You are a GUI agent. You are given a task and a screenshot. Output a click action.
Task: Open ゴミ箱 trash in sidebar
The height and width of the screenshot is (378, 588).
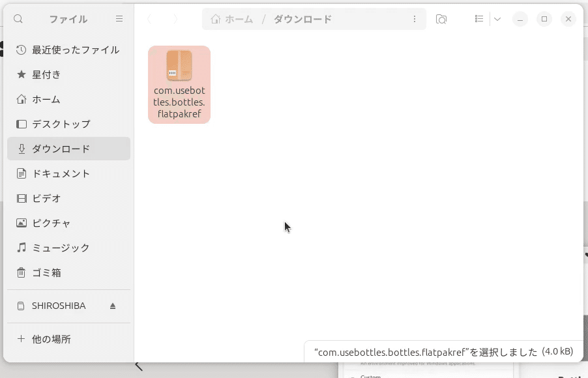point(68,272)
